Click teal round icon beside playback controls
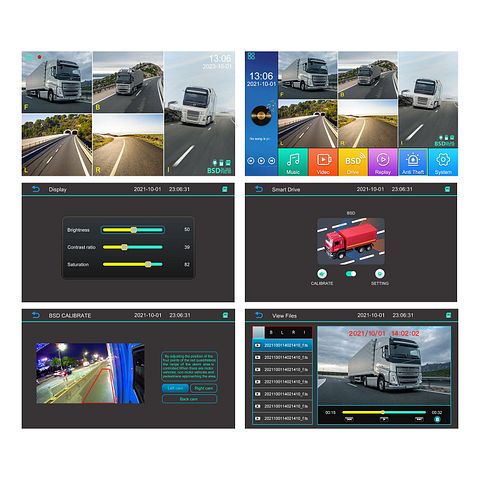This screenshot has width=480, height=480. (x=438, y=419)
